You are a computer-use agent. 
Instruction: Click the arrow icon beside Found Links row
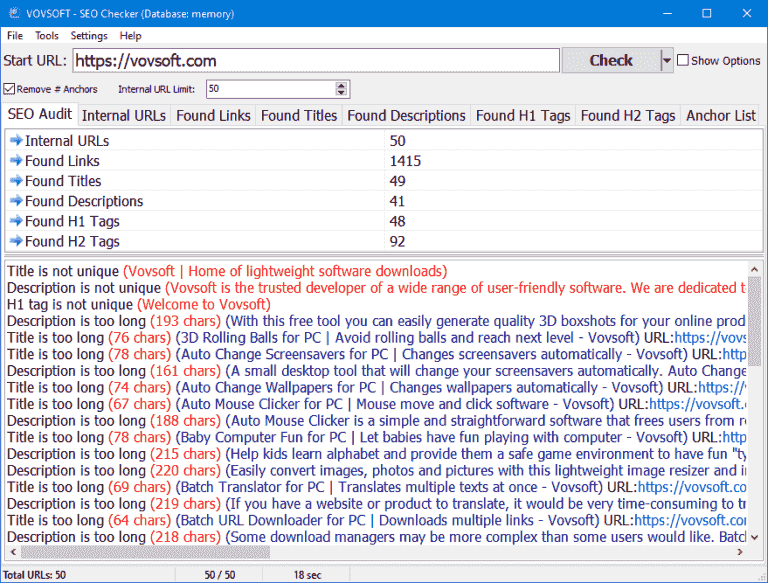pyautogui.click(x=16, y=161)
